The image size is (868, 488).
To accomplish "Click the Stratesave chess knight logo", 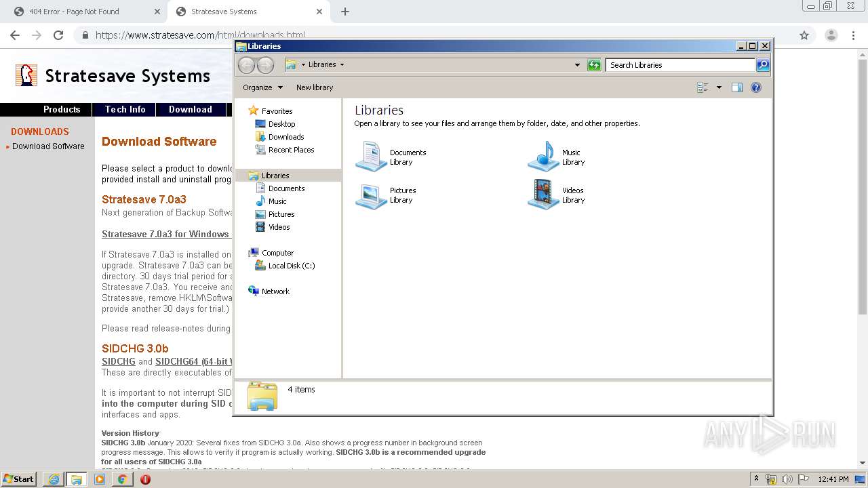I will 26,75.
